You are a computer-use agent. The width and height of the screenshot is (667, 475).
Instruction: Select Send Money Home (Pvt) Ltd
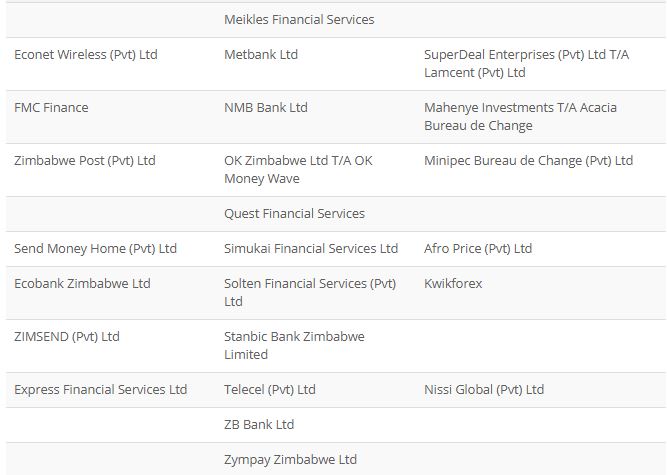[x=95, y=249]
